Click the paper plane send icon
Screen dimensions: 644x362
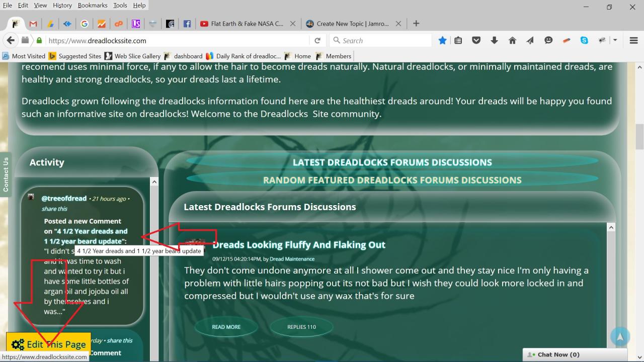point(530,41)
